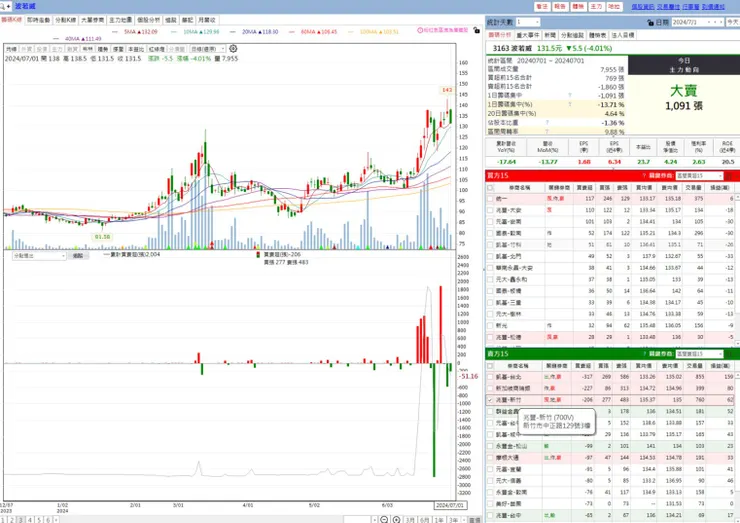Set chart range with the 1年 button
740x523 pixels.
[439, 520]
